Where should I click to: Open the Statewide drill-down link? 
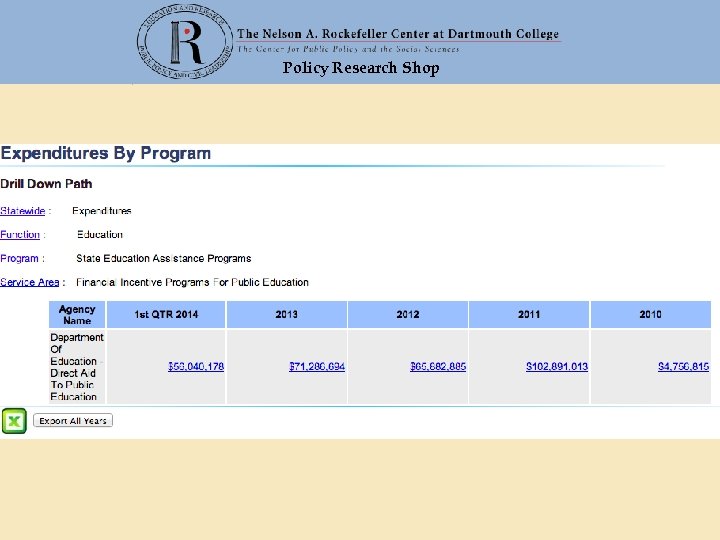click(22, 211)
